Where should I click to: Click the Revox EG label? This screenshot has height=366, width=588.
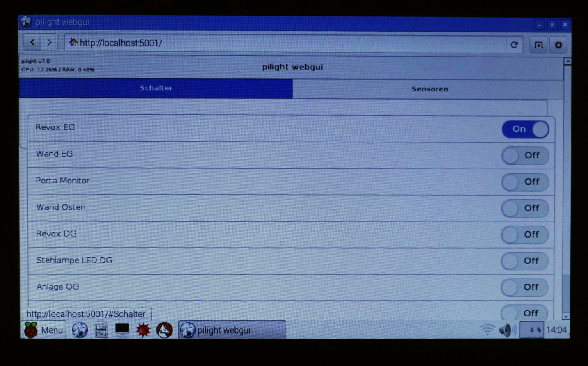click(x=55, y=127)
